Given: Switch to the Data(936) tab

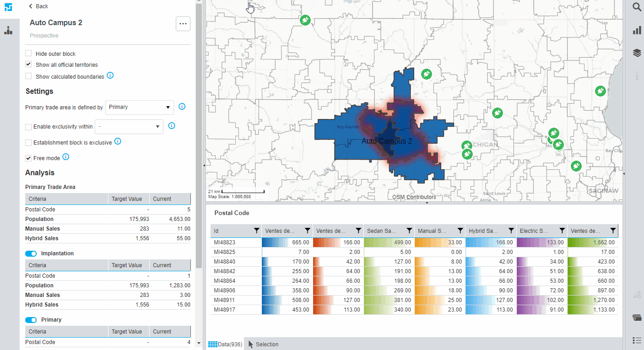Looking at the screenshot, I should [225, 344].
